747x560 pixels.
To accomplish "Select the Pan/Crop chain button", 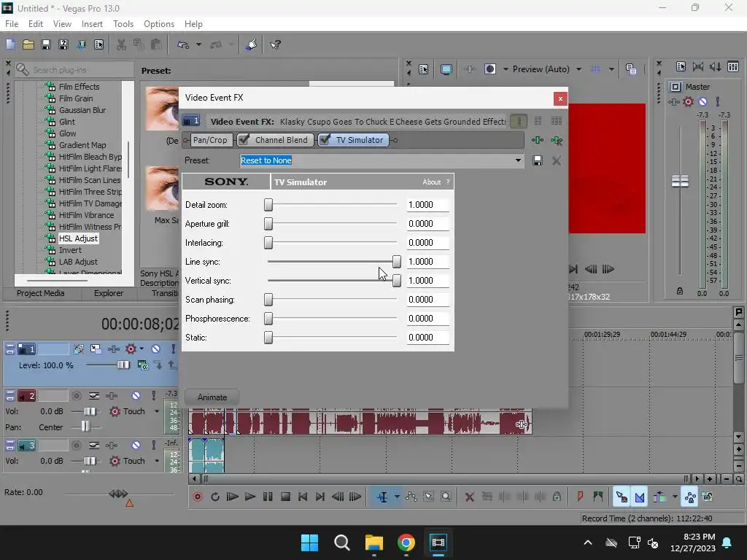I will click(x=210, y=140).
